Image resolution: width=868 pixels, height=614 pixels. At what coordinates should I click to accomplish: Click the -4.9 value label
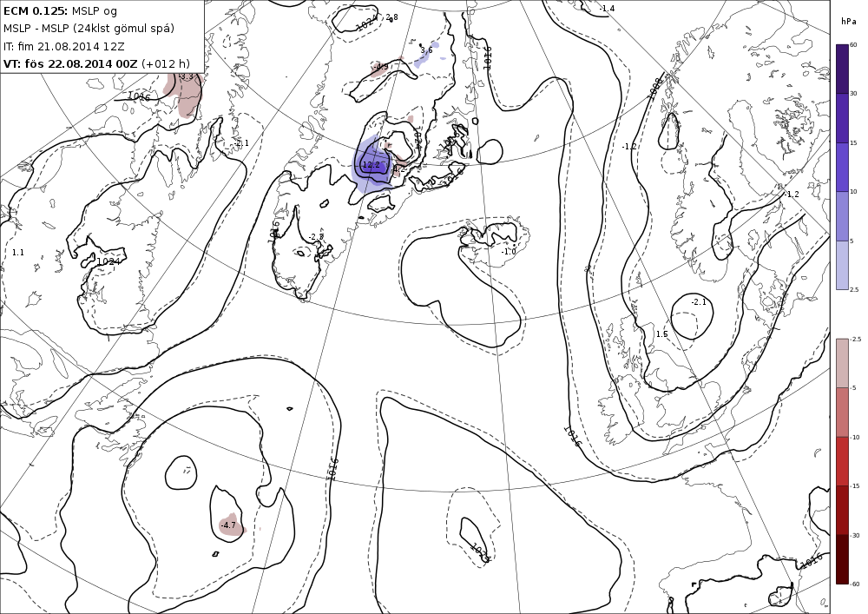(380, 67)
